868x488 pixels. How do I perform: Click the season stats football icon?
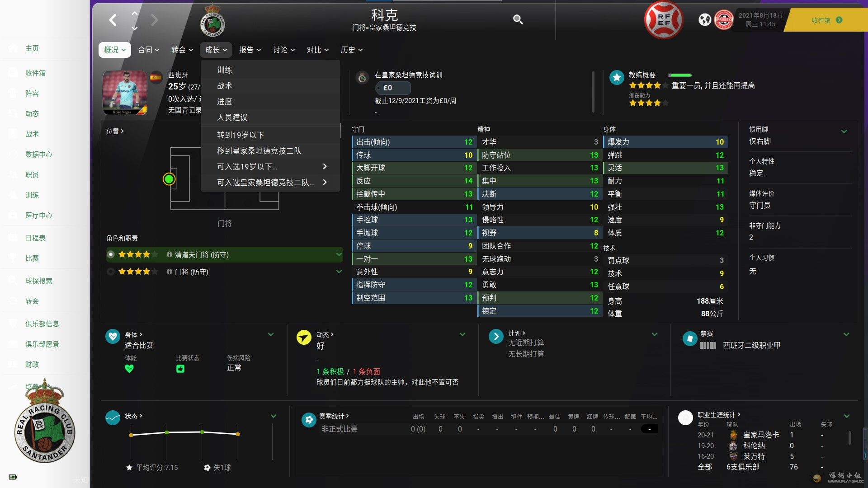pos(309,420)
